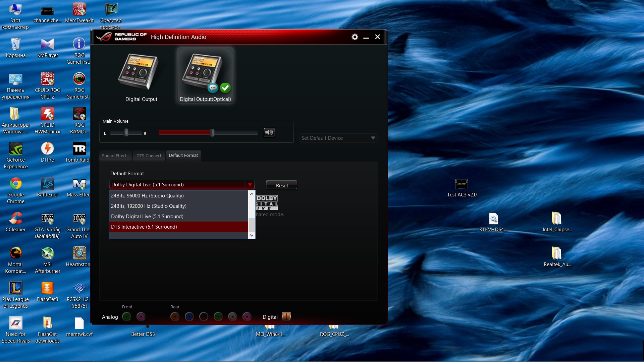Open the DTS Connect tab
Viewport: 644px width, 362px height.
tap(149, 156)
